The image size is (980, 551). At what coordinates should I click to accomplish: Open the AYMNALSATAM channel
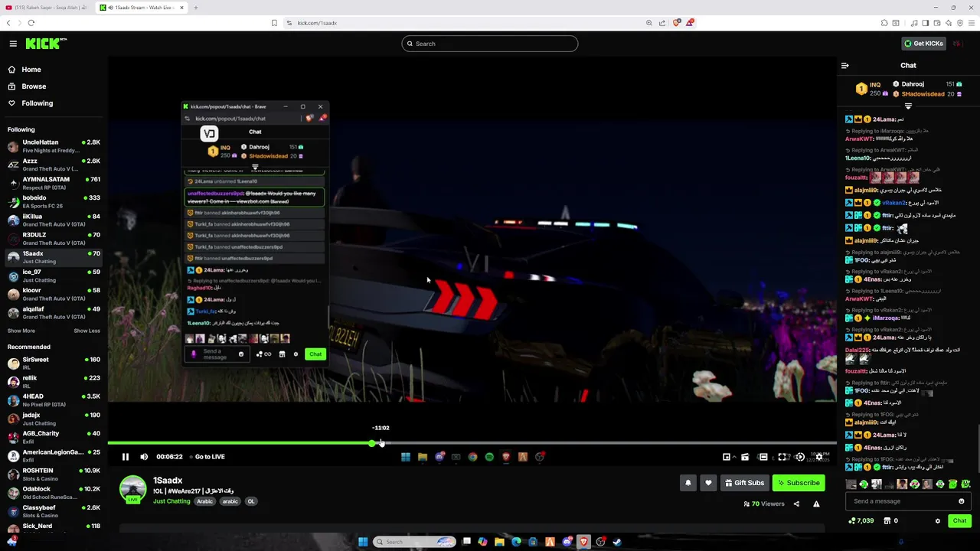click(x=54, y=183)
